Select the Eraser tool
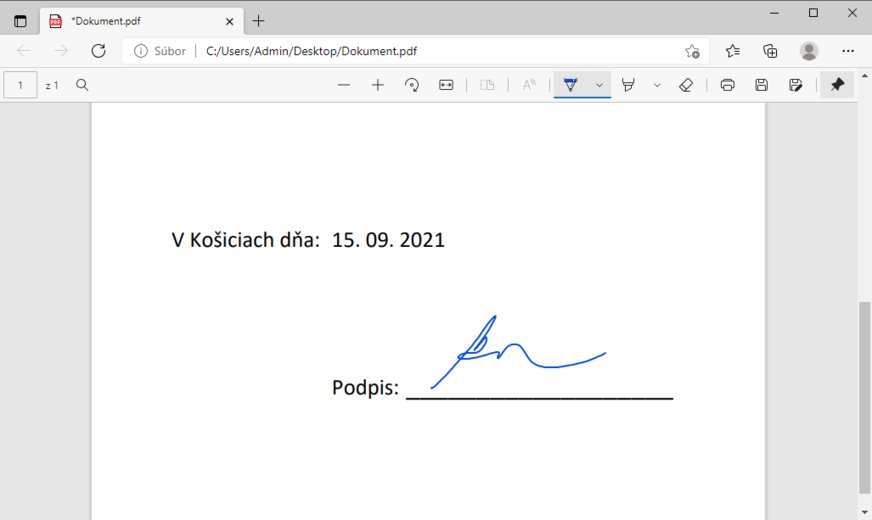The height and width of the screenshot is (520, 872). [x=685, y=86]
